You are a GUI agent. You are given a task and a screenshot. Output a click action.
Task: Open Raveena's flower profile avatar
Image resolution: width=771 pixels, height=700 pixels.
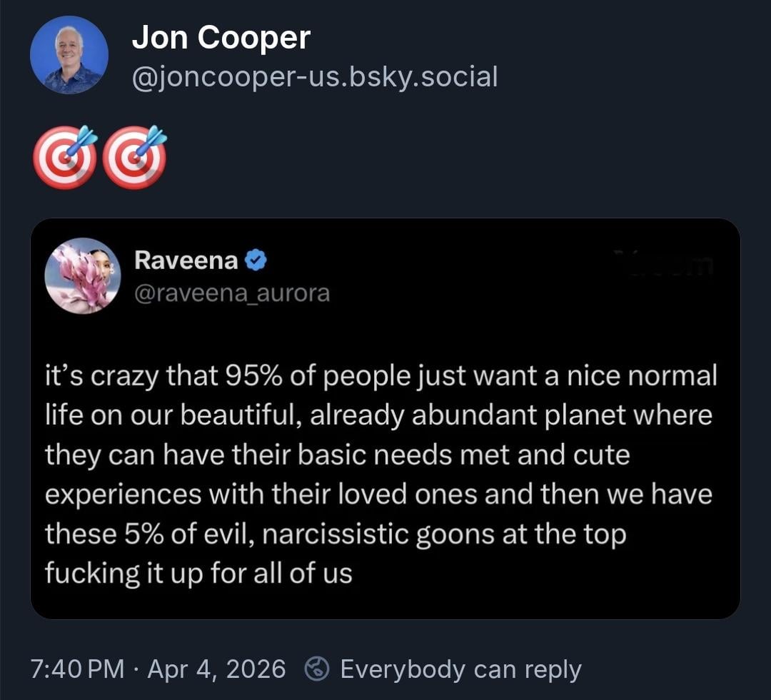(x=82, y=275)
